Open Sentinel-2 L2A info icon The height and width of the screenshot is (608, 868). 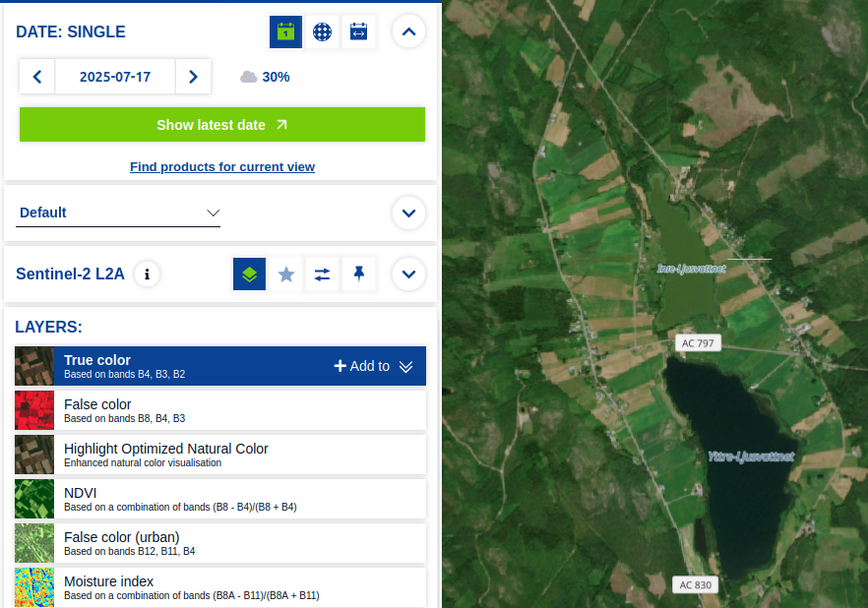point(147,274)
